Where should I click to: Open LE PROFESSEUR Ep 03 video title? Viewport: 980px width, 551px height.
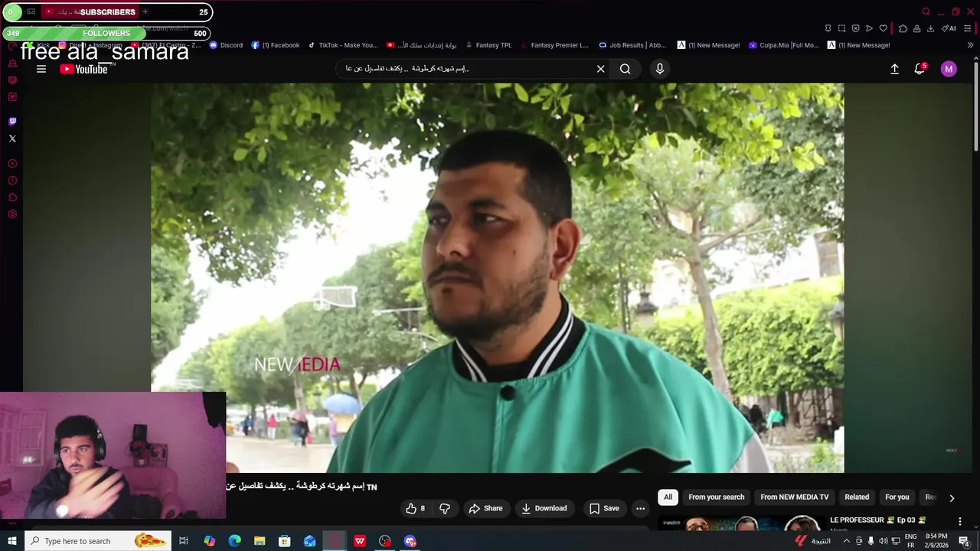[x=877, y=520]
